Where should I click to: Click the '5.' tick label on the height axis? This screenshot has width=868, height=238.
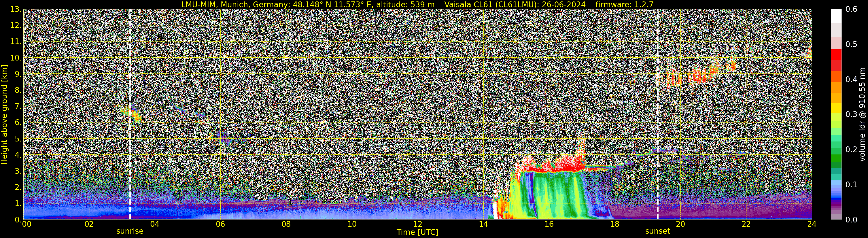pos(18,139)
